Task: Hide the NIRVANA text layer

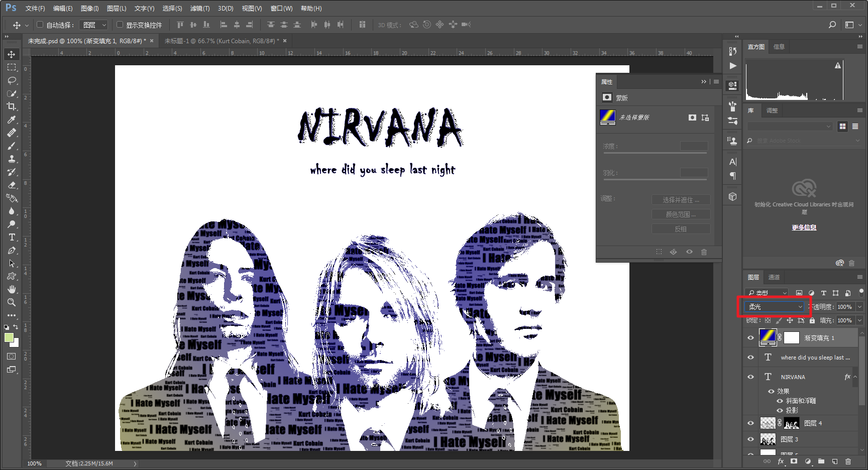Action: 751,377
